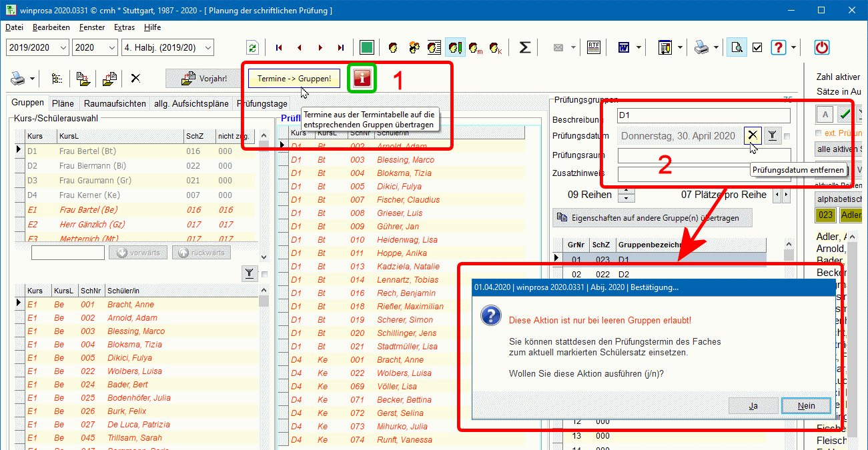This screenshot has width=868, height=450.
Task: Click the Sigma sum icon in toolbar
Action: point(525,47)
